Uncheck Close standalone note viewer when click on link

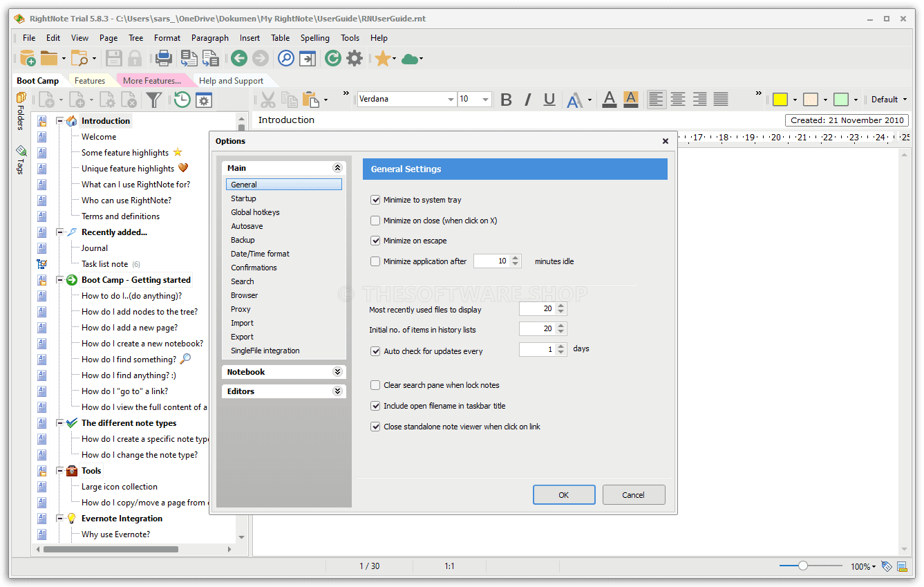pyautogui.click(x=375, y=427)
